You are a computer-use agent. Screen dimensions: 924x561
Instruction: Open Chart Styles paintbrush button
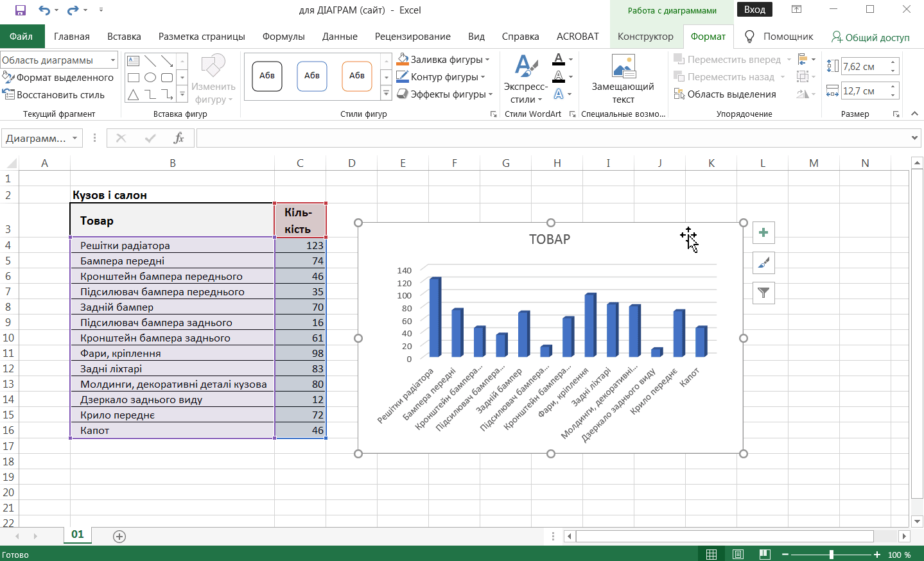pos(763,263)
